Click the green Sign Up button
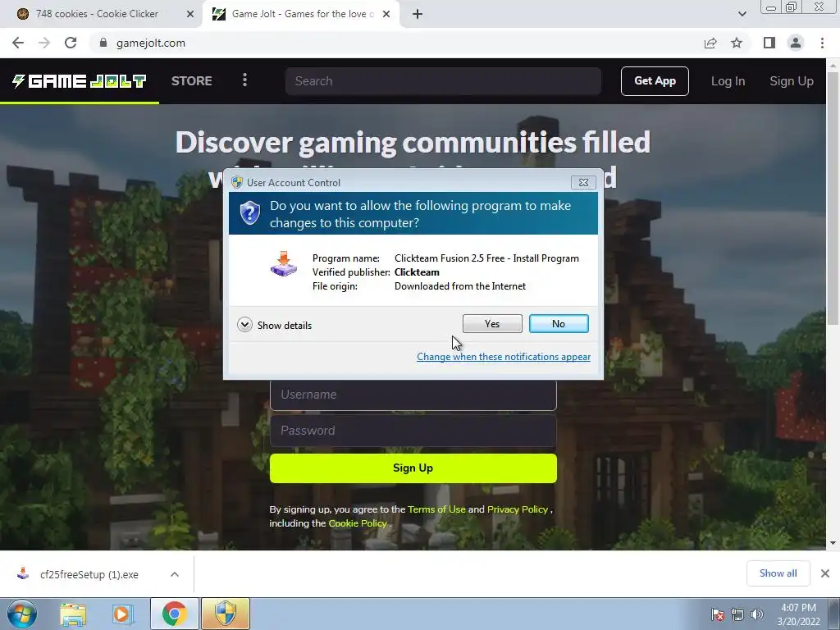This screenshot has width=840, height=630. 413,468
